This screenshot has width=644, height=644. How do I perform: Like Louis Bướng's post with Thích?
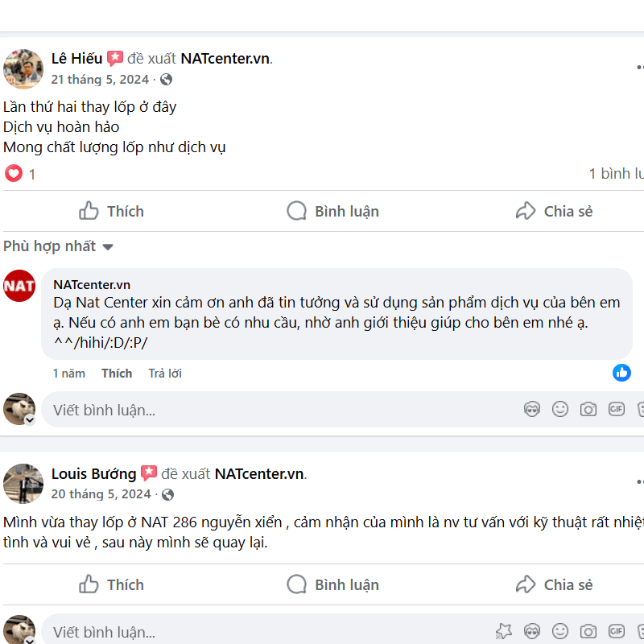click(x=112, y=584)
